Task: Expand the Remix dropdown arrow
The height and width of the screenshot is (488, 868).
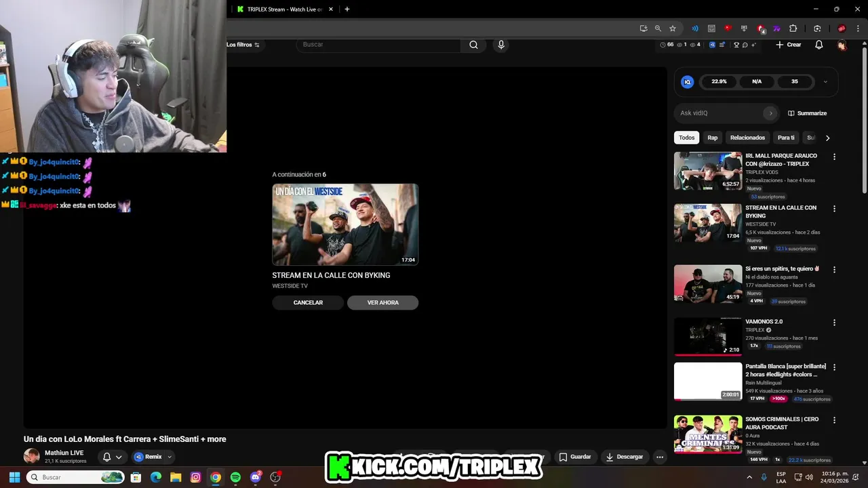Action: point(170,457)
